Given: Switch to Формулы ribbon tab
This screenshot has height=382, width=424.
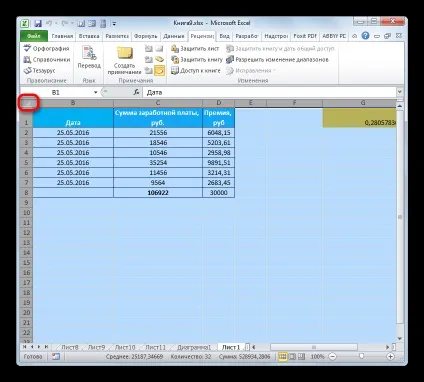Looking at the screenshot, I should click(146, 36).
